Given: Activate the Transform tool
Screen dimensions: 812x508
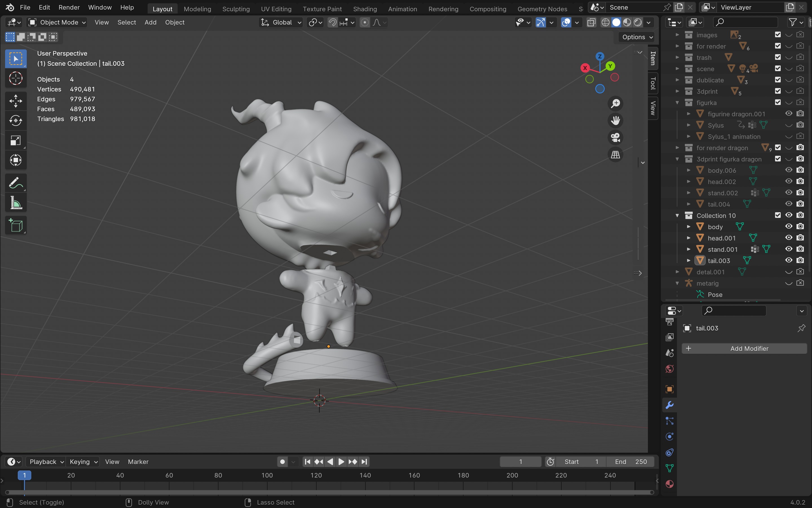Looking at the screenshot, I should pos(16,160).
